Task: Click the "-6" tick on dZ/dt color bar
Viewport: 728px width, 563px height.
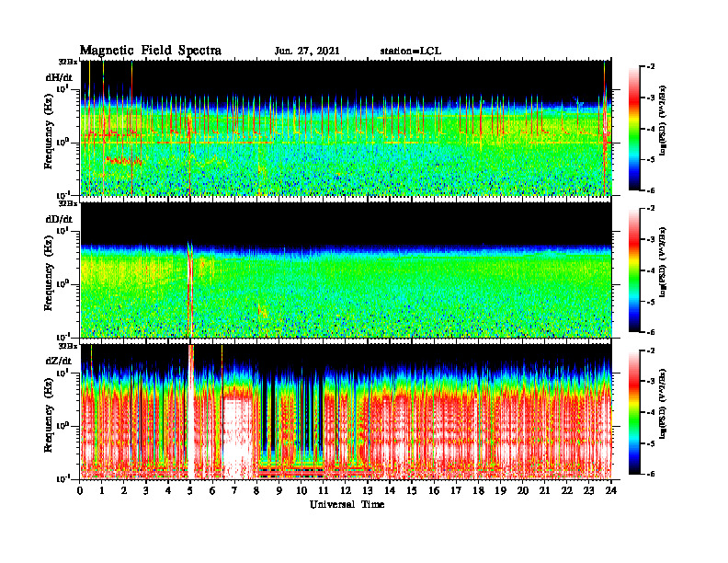Action: [x=651, y=474]
